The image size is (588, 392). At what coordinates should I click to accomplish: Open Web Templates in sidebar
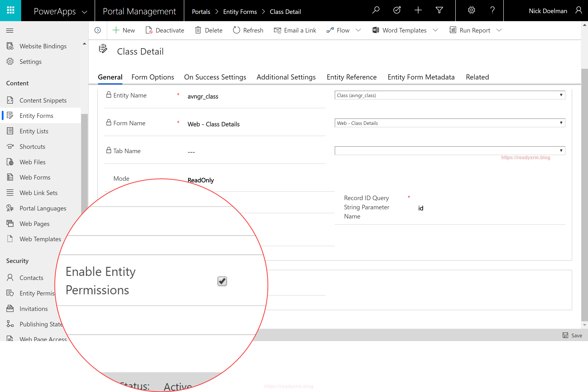pyautogui.click(x=40, y=239)
